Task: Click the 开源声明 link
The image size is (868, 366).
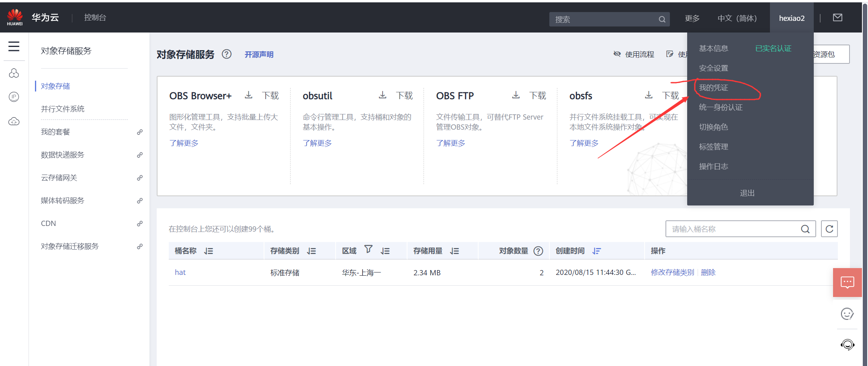Action: pyautogui.click(x=259, y=54)
